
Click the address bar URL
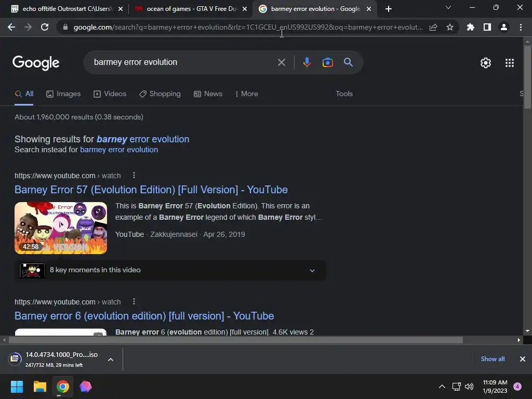click(248, 27)
